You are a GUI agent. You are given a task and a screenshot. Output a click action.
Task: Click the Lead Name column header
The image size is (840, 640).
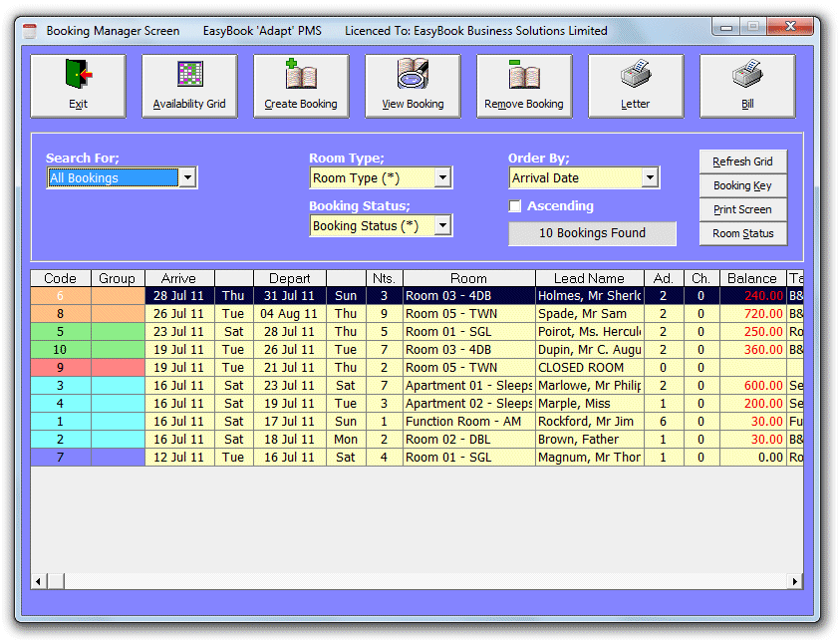click(x=590, y=279)
